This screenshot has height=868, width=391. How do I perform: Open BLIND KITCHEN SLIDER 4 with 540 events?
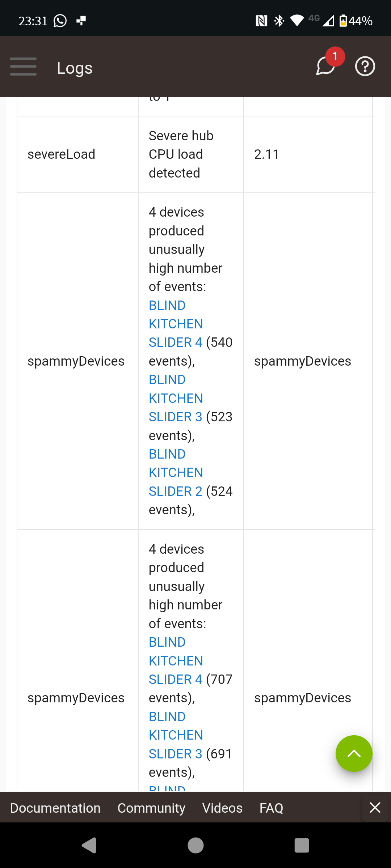click(176, 324)
